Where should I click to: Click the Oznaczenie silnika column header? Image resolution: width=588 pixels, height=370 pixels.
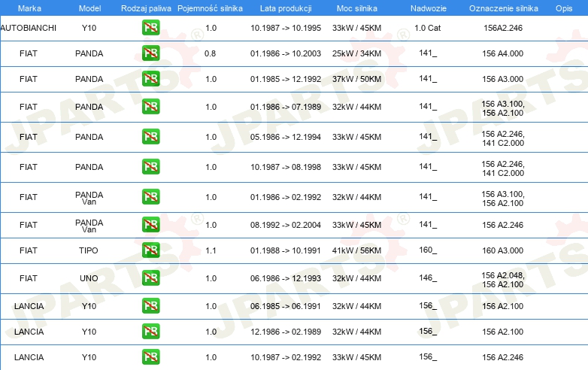503,8
